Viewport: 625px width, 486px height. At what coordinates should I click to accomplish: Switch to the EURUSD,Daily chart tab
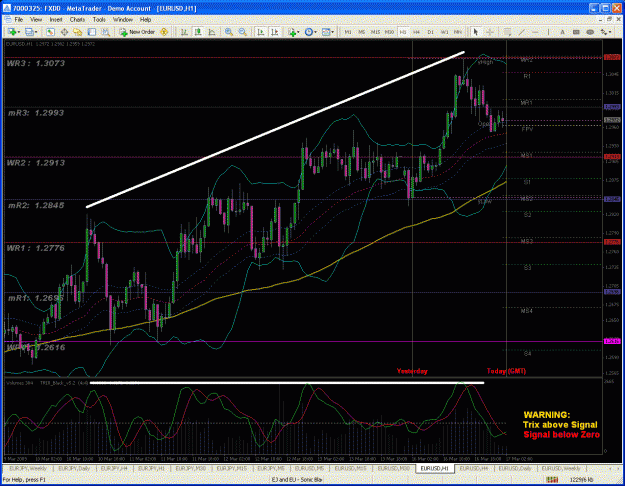point(515,468)
